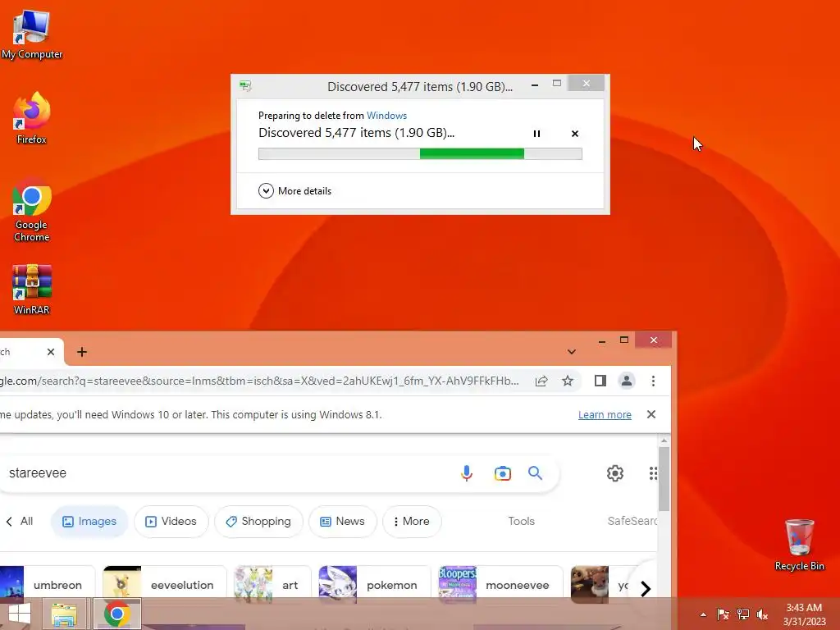The width and height of the screenshot is (840, 630).
Task: Bookmark this page with the star
Action: coord(568,381)
